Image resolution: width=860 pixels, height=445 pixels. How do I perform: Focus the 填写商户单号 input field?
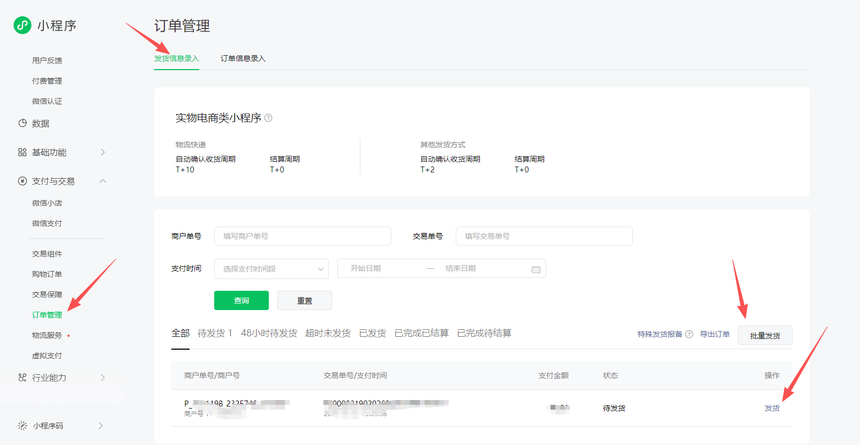pyautogui.click(x=303, y=236)
